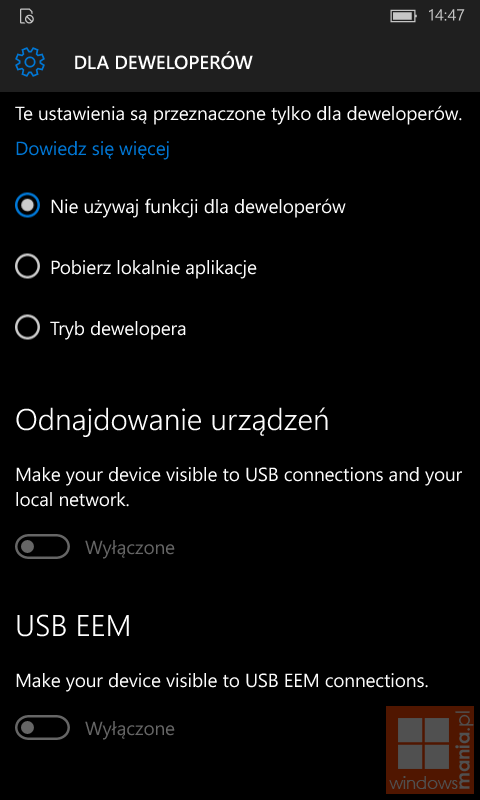Tap the 14:47 clock in status bar
Viewport: 480px width, 800px height.
tap(446, 15)
